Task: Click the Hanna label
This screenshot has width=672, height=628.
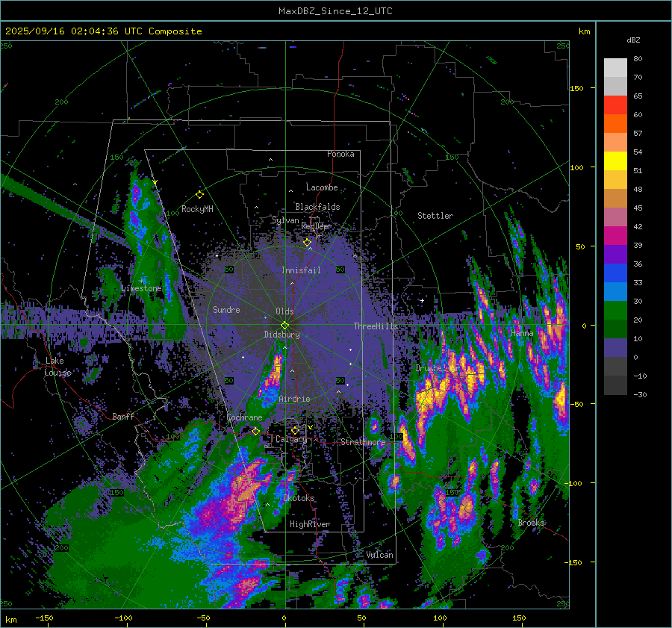Action: 522,333
